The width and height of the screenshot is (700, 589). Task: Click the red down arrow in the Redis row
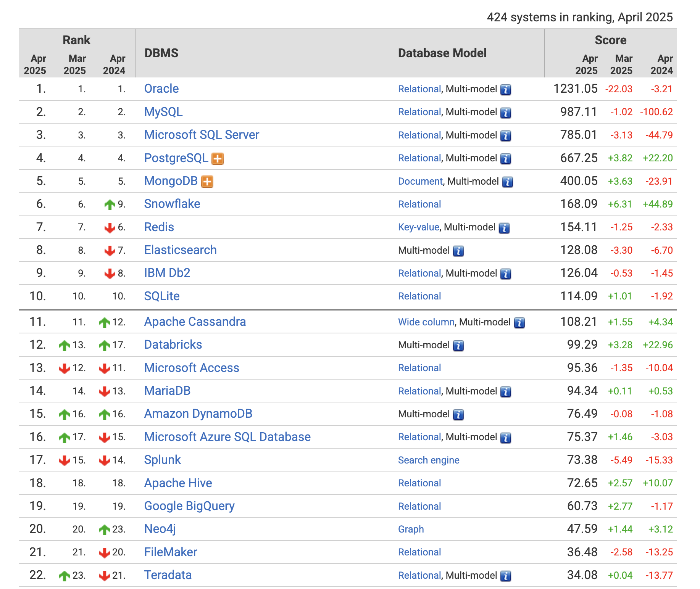[110, 228]
